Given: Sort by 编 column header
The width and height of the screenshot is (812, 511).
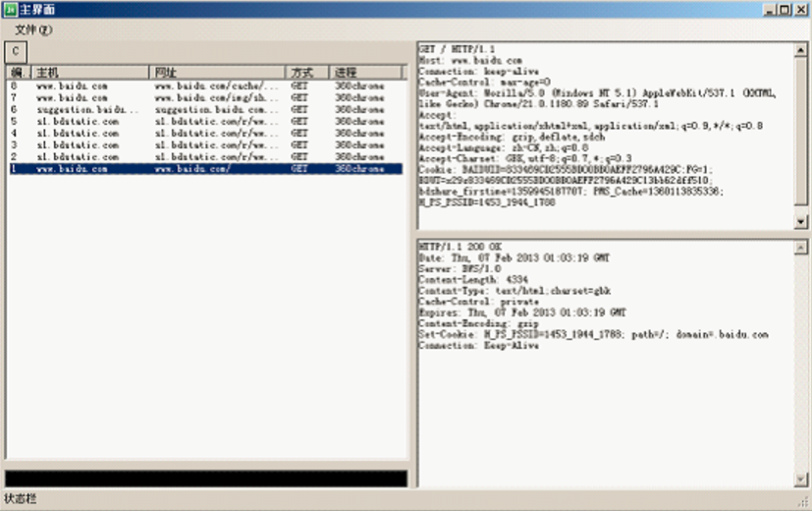Looking at the screenshot, I should pos(20,72).
